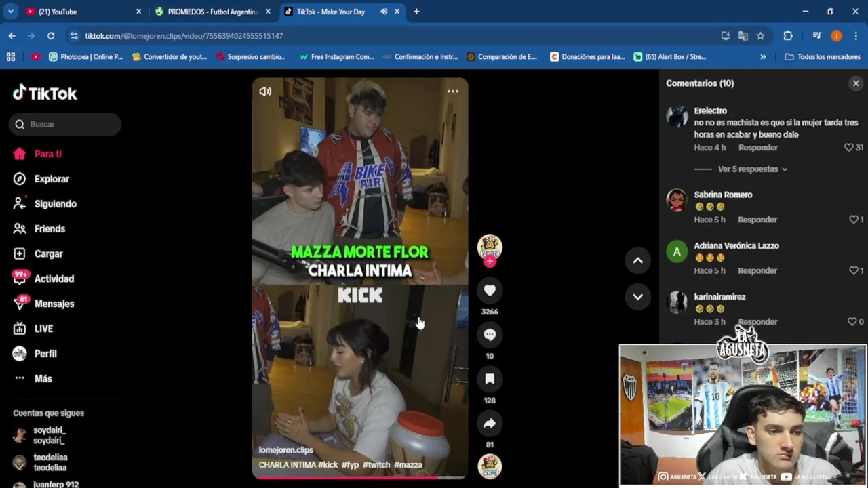Open Erelectro's profile avatar
Screen dimensions: 868x488
coord(677,117)
